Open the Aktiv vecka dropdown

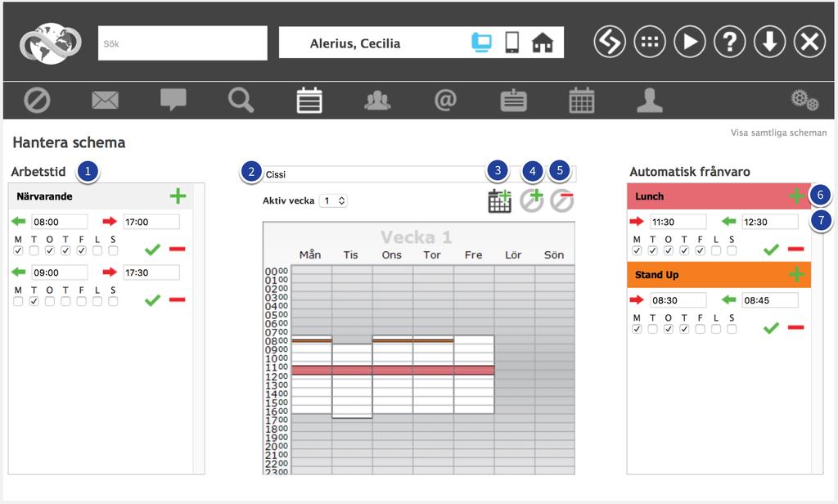334,201
